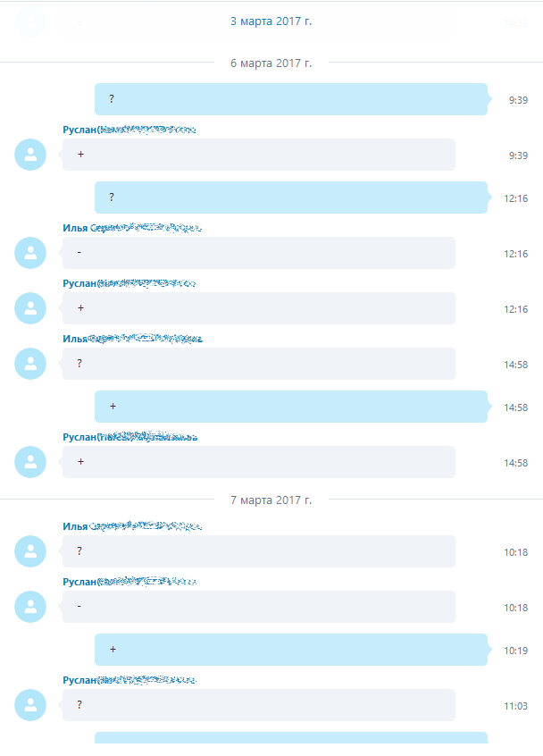Viewport: 543px width, 756px height.
Task: Click Руслан's avatar at 9:39 message
Action: [30, 155]
